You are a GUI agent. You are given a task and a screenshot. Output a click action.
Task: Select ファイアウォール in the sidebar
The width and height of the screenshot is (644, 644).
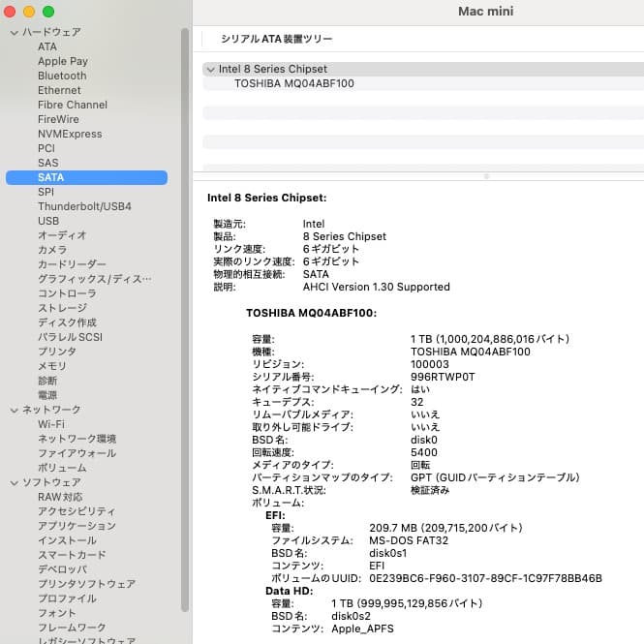click(77, 453)
